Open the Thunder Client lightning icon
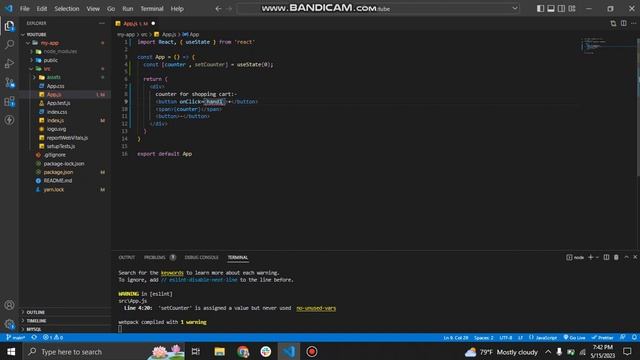 9,120
